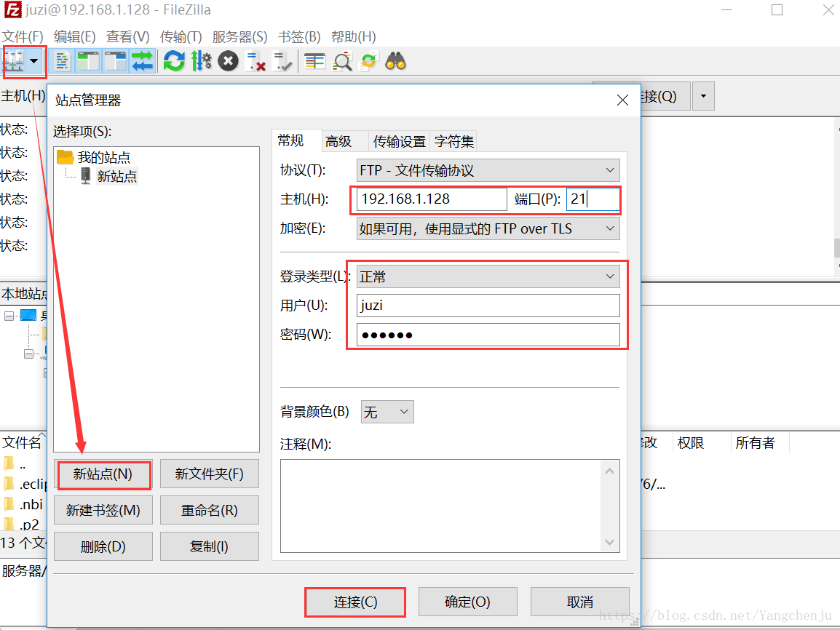Click the comments box scroll up arrow
This screenshot has width=840, height=630.
610,471
